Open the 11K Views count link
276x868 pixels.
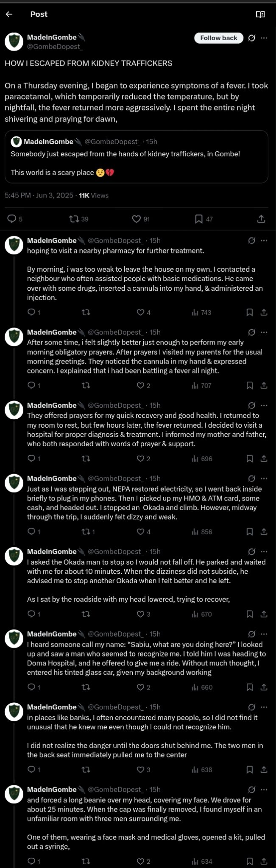[x=94, y=195]
